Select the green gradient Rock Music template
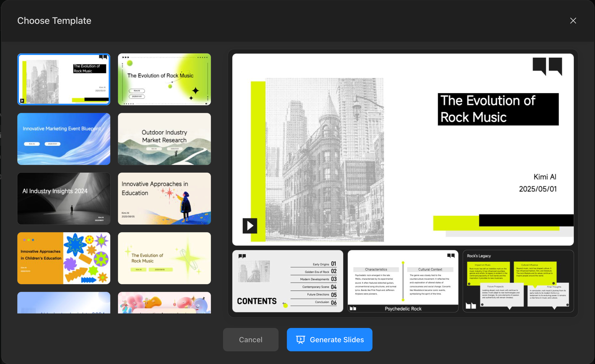This screenshot has height=364, width=595. click(x=164, y=79)
